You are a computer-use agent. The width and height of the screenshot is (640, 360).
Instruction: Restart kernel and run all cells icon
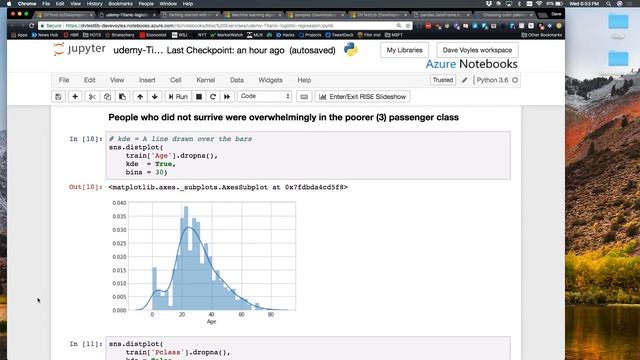(x=227, y=97)
